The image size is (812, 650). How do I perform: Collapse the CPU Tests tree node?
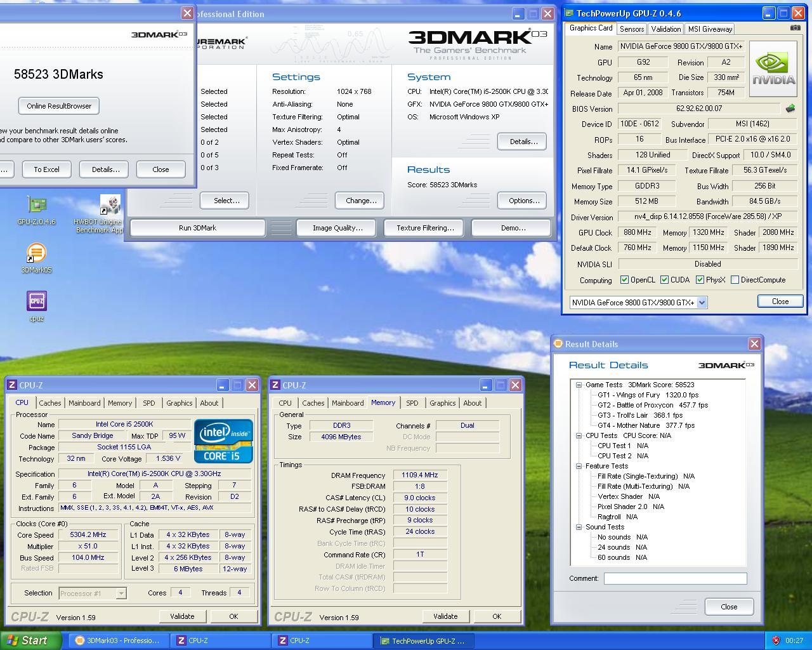pos(579,435)
